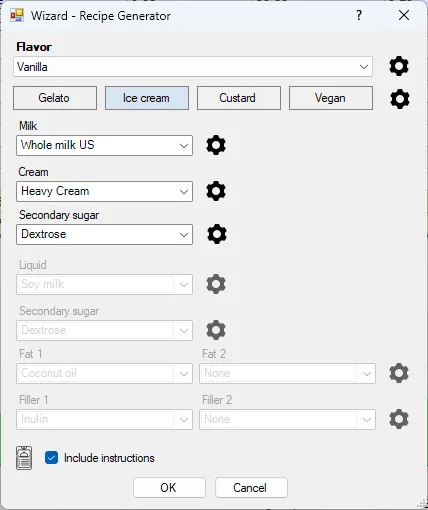Open the Fat 2 dropdown showing None

point(287,373)
